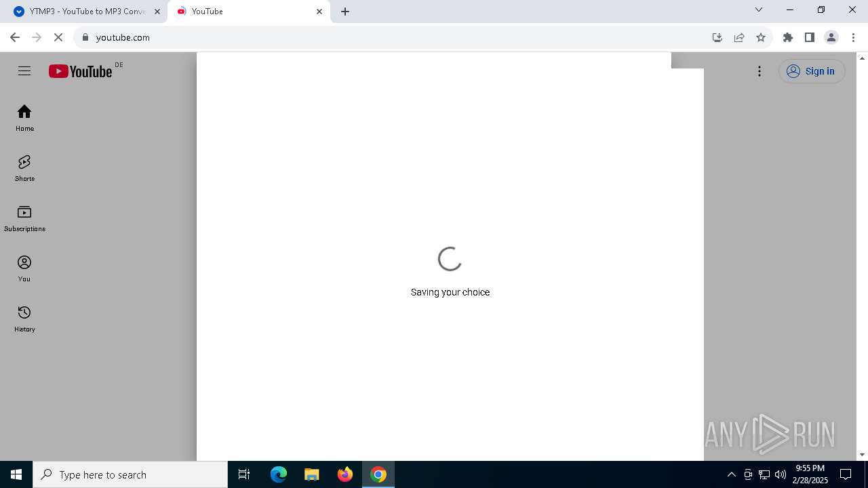Open History in the sidebar
Image resolution: width=868 pixels, height=488 pixels.
24,319
